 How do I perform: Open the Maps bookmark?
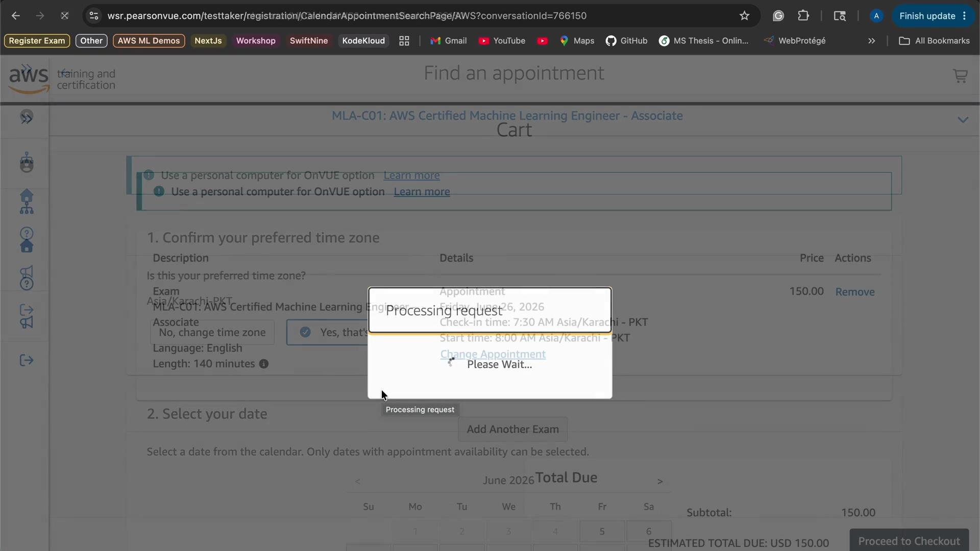point(577,41)
